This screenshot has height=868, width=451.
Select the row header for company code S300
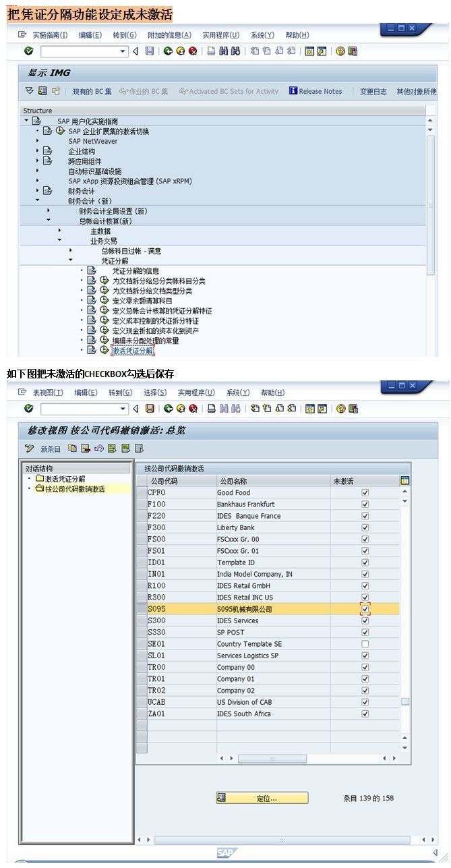point(142,620)
